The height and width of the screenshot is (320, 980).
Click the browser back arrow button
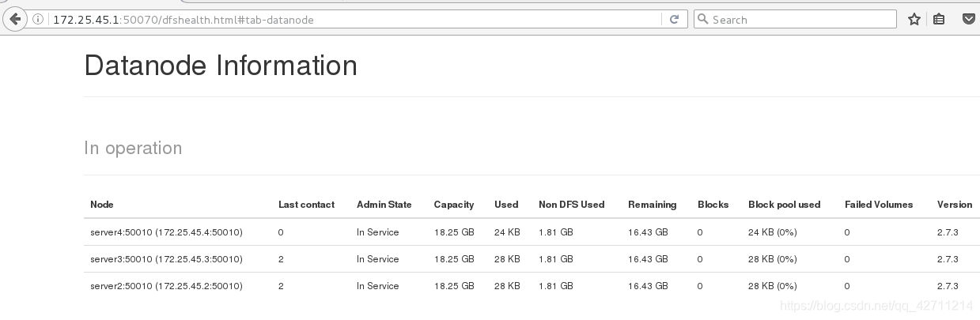(14, 20)
